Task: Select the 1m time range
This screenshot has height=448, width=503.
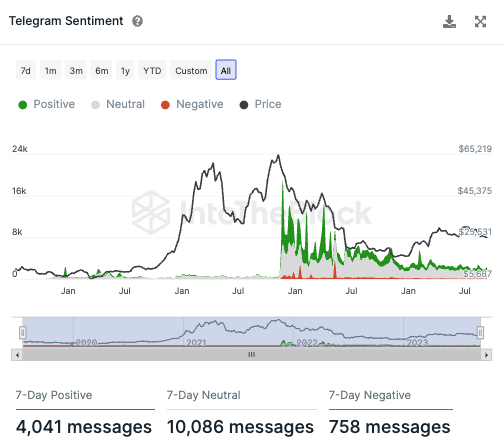Action: [51, 70]
